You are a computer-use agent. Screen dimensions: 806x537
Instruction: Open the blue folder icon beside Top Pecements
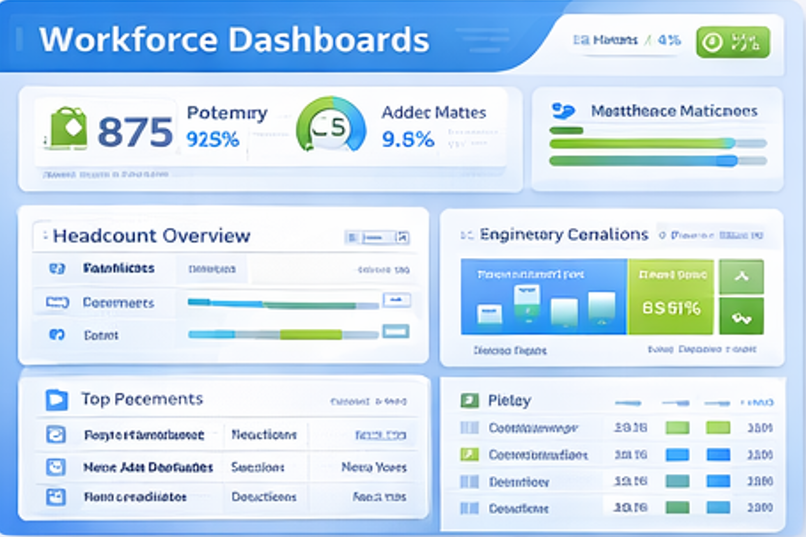tap(56, 400)
